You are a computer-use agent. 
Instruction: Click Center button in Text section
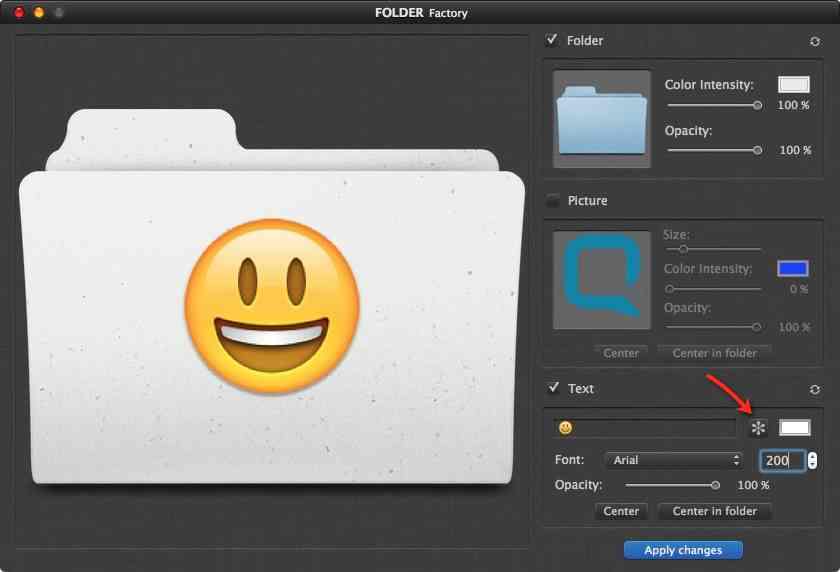(621, 511)
